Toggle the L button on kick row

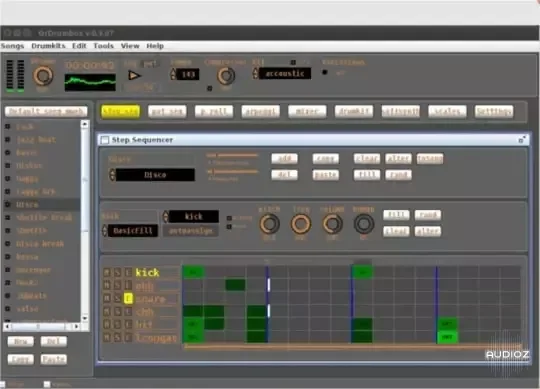128,273
